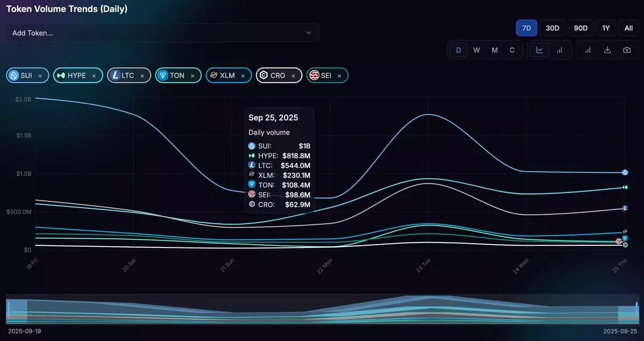
Task: Click right handle of range slider
Action: pos(636,309)
